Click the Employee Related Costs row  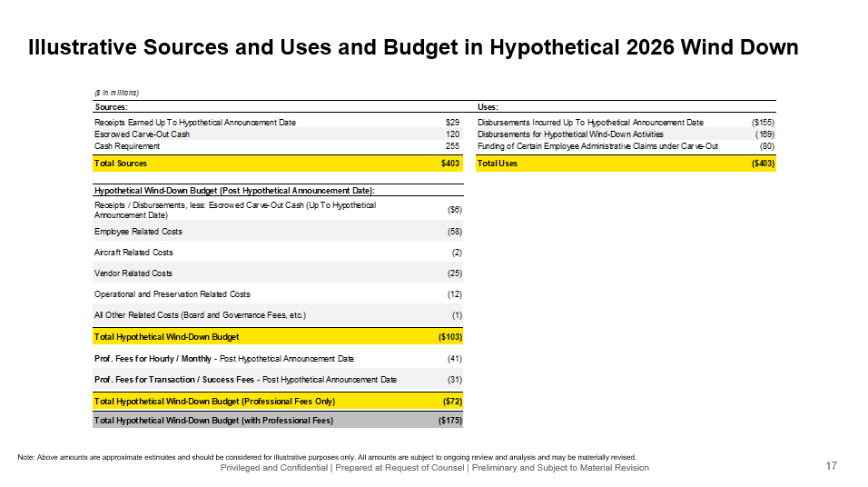pyautogui.click(x=277, y=232)
